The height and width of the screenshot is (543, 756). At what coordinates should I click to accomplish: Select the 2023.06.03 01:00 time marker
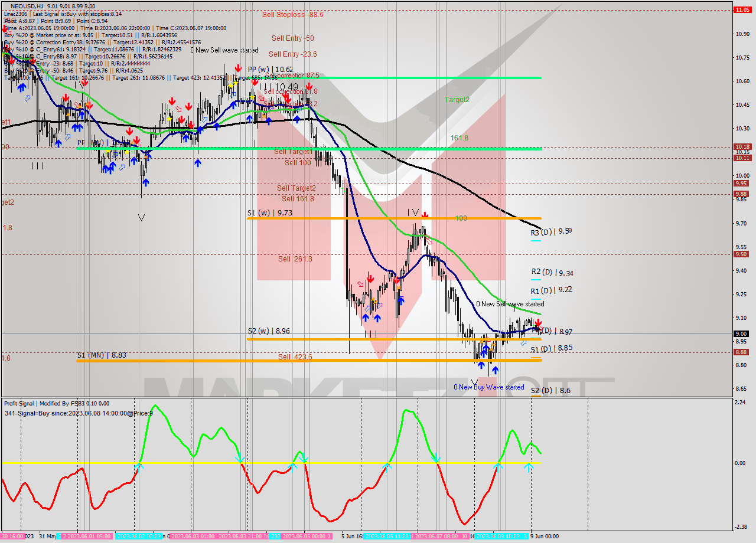pos(193,537)
